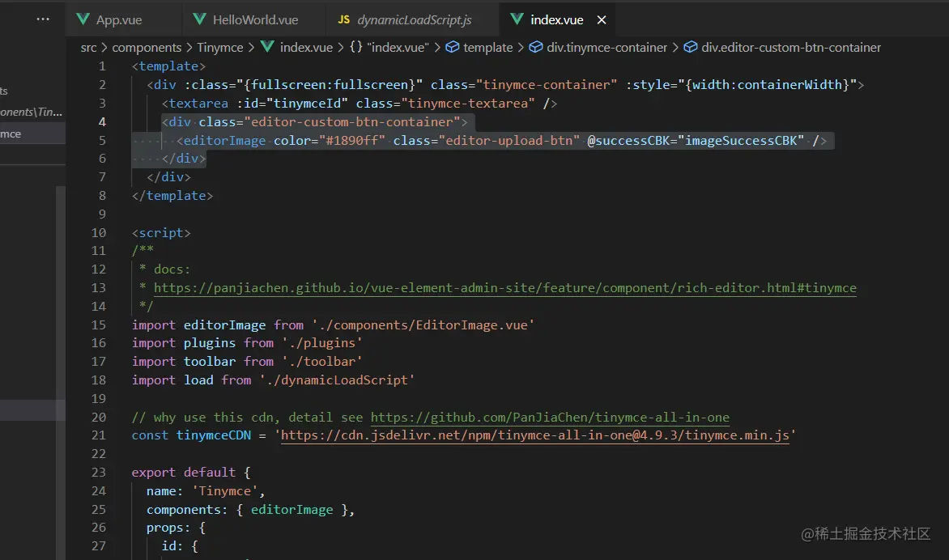Close the index.vue tab
Screen dimensions: 949x560
(x=602, y=20)
